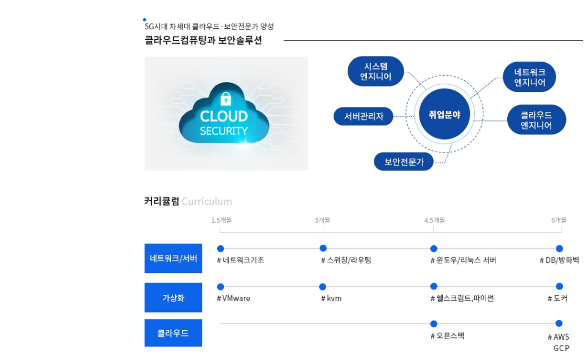Viewport: 588px width, 364px height.
Task: Click the 클라우드 엔지니어 bubble
Action: click(536, 120)
